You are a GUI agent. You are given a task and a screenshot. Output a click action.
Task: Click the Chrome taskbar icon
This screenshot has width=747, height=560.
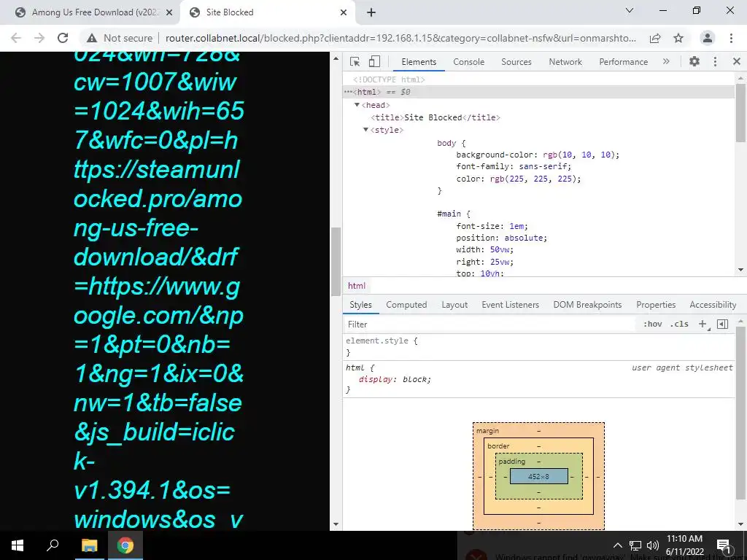pos(125,545)
